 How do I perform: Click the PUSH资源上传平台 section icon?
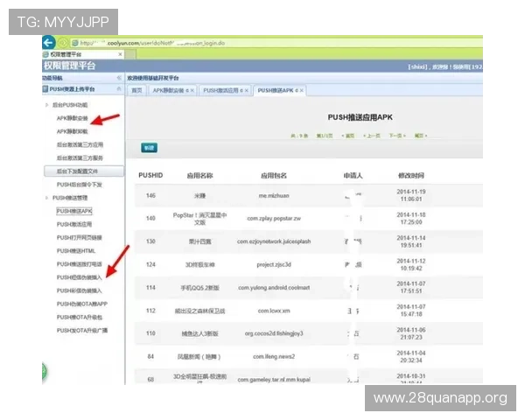pos(45,88)
